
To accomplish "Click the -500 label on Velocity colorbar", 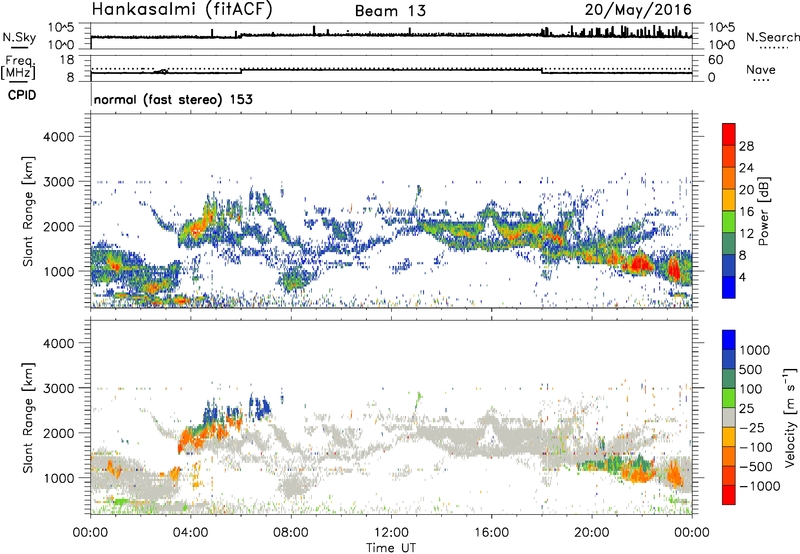I will click(x=756, y=466).
